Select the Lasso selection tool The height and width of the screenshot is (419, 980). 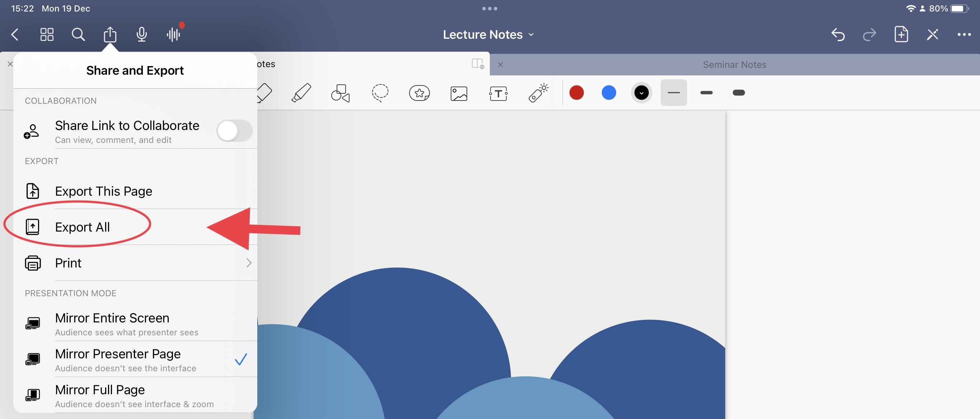tap(380, 93)
